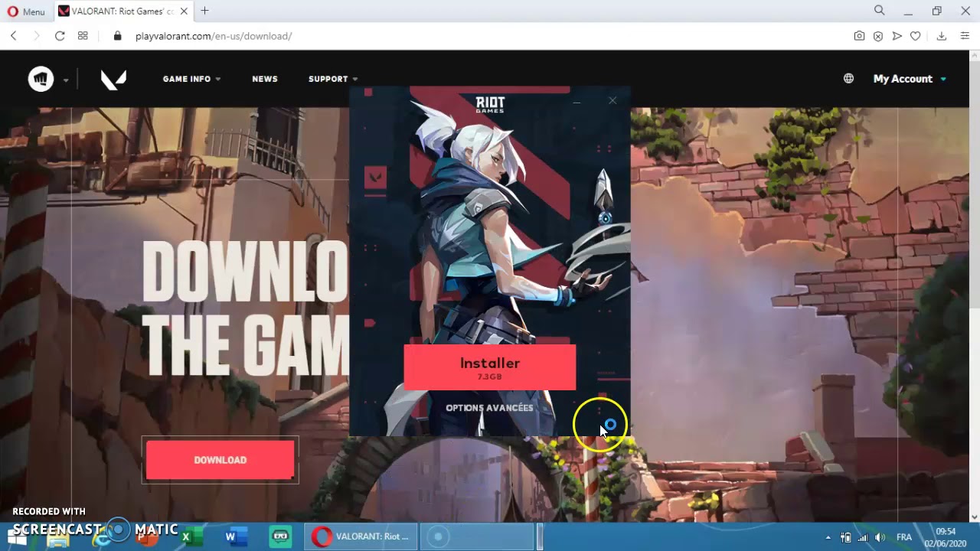This screenshot has width=980, height=551.
Task: Open language selector globe icon
Action: pos(848,78)
